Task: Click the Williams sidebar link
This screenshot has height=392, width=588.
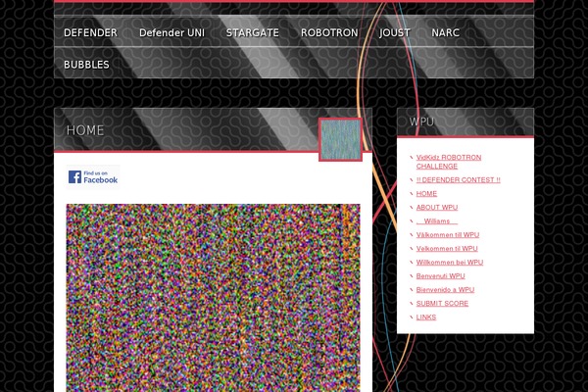Action: coord(437,221)
